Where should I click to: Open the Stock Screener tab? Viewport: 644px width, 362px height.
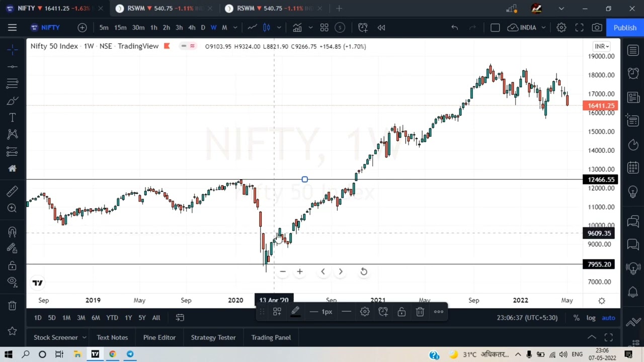(55, 337)
